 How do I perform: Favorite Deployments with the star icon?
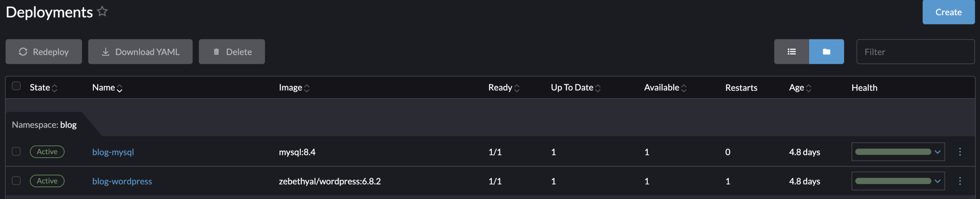(x=102, y=11)
